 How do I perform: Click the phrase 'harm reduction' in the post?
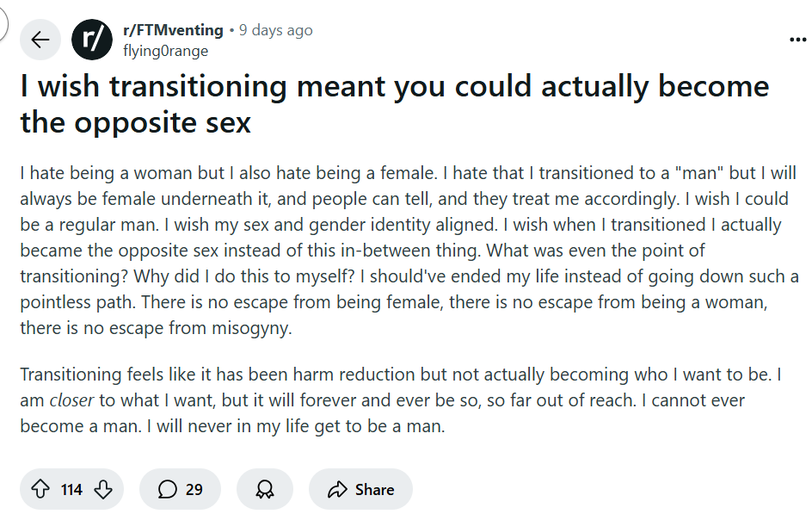(x=354, y=375)
